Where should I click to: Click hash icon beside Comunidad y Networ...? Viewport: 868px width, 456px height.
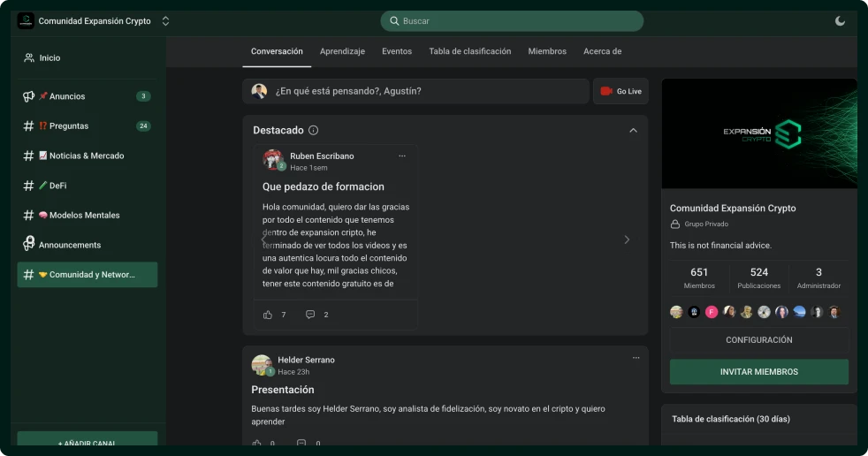(28, 275)
